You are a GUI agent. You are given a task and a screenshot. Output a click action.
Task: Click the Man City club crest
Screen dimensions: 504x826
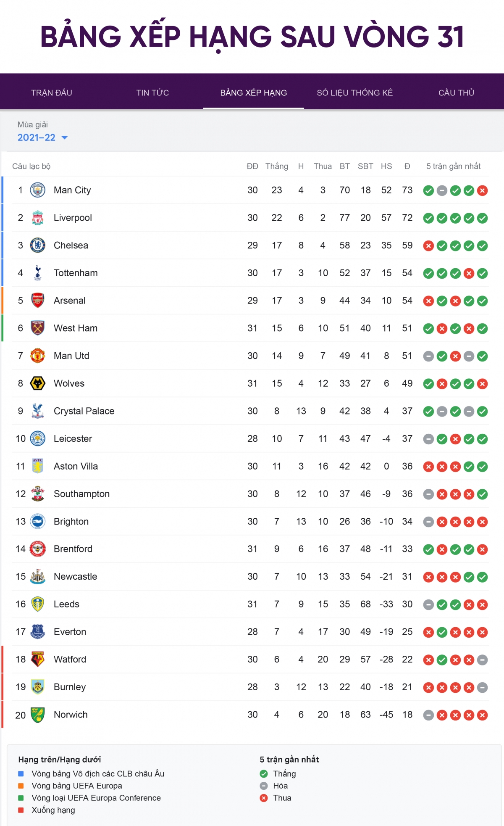point(38,190)
